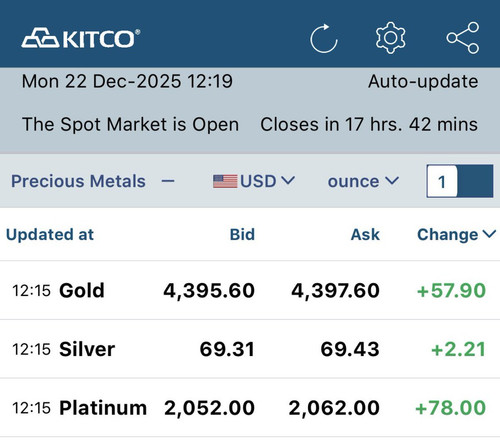Screen dimensions: 500x443
Task: Tap Platinum's bid price 2,052.00
Action: [x=209, y=408]
